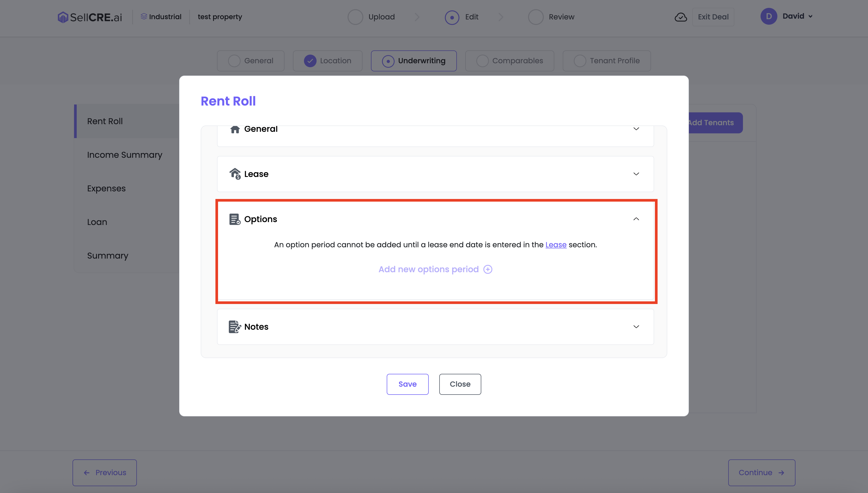
Task: Click the SellCRE.ai logo icon
Action: [63, 17]
